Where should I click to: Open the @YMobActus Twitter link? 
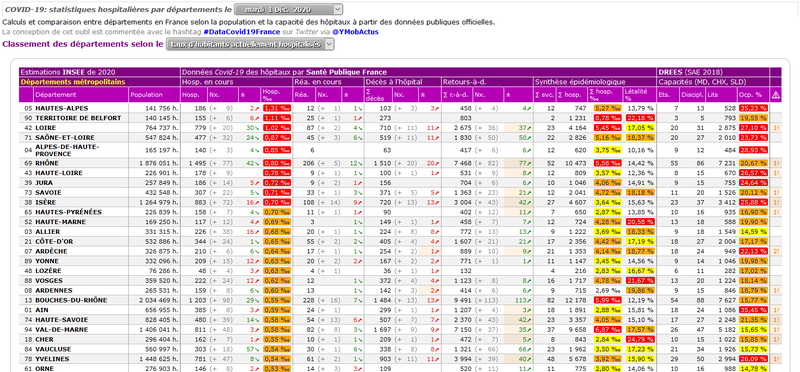coord(355,32)
